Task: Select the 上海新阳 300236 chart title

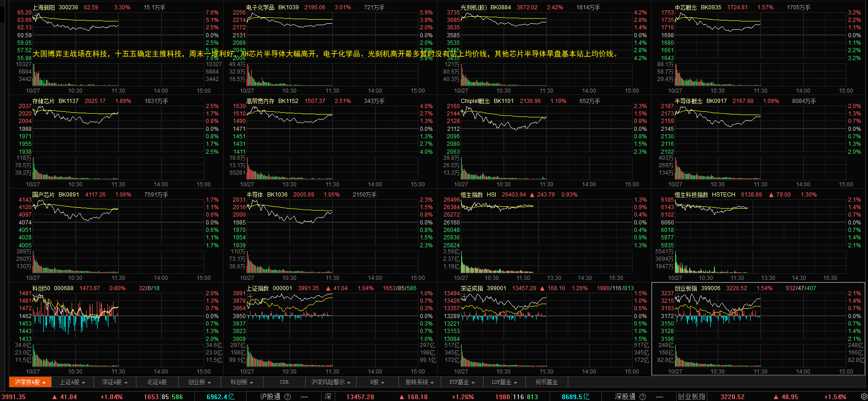Action: coord(55,7)
